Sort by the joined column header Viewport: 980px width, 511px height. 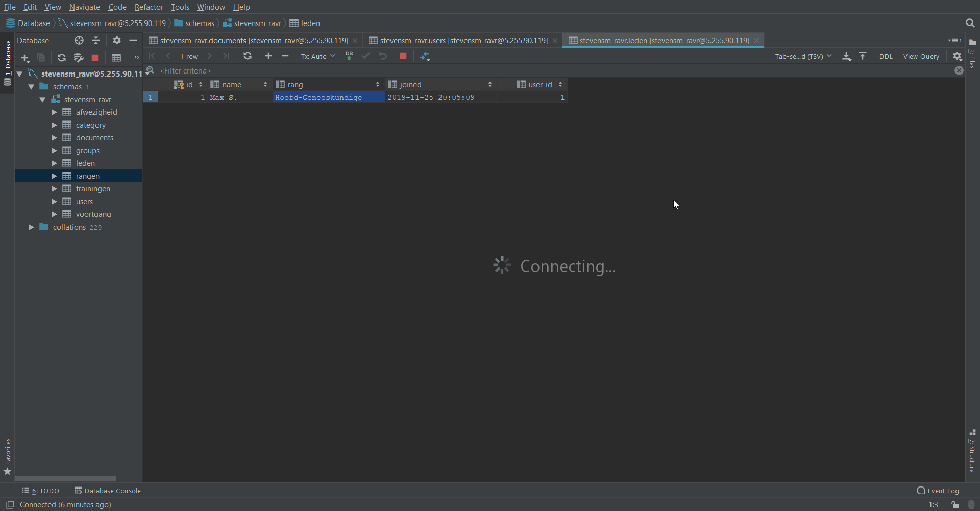(x=410, y=85)
